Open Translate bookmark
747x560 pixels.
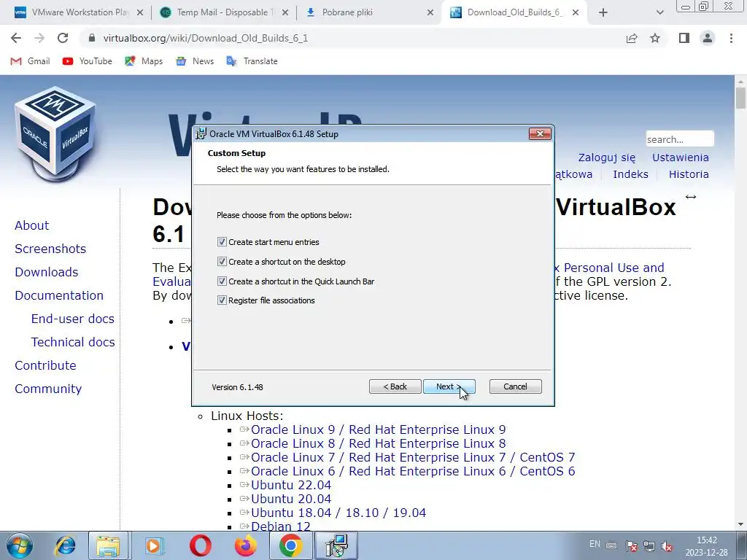pyautogui.click(x=252, y=61)
